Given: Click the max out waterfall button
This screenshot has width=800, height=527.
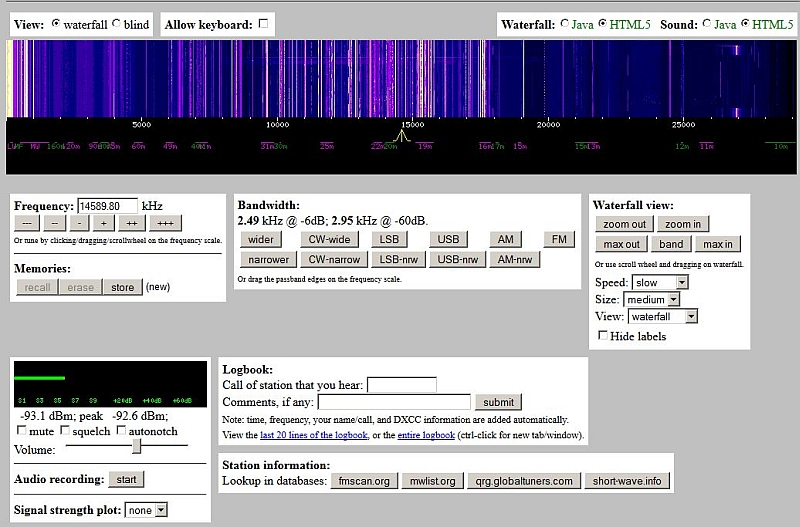Looking at the screenshot, I should (620, 244).
